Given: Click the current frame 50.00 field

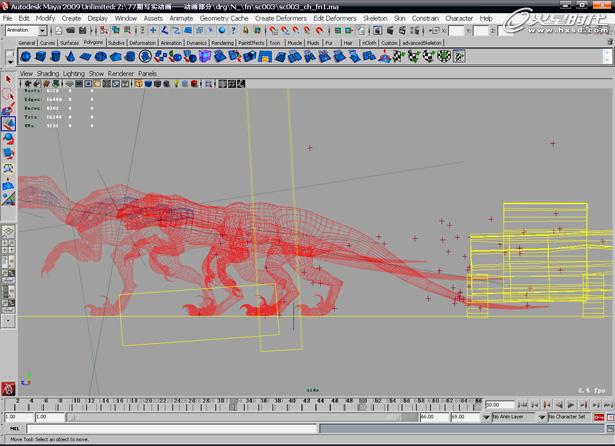Looking at the screenshot, I should [x=499, y=404].
